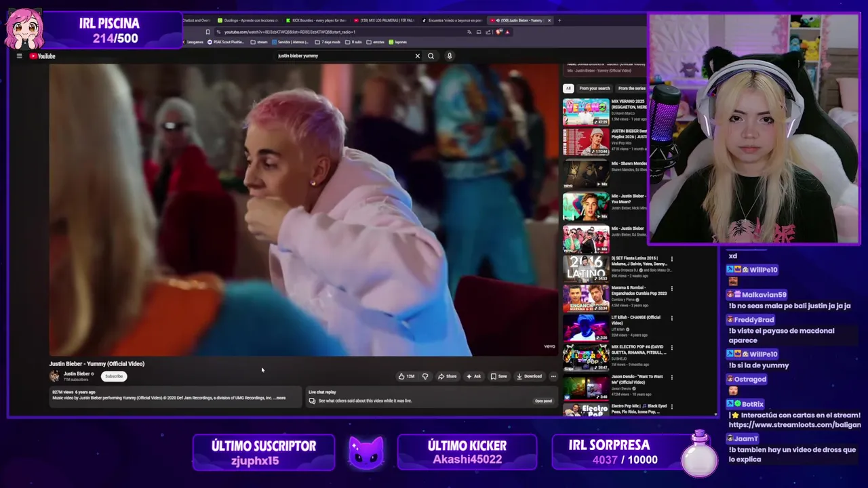This screenshot has width=868, height=488.
Task: Open the Marama & Rombai Enganchados thumbnail
Action: coord(586,298)
